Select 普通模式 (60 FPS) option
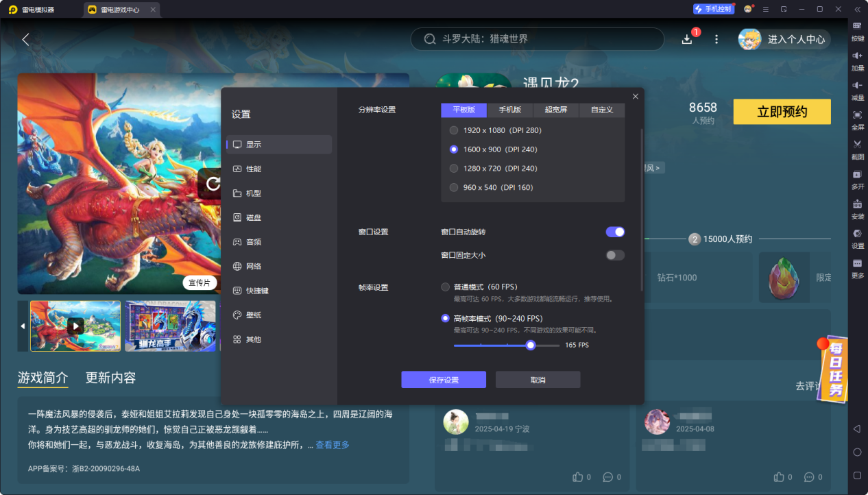This screenshot has height=495, width=868. point(479,287)
